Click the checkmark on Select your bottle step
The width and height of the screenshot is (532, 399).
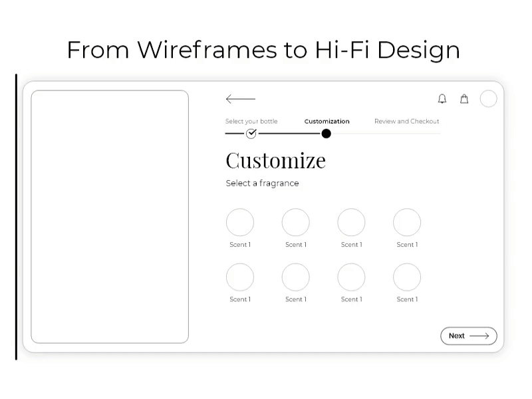251,134
